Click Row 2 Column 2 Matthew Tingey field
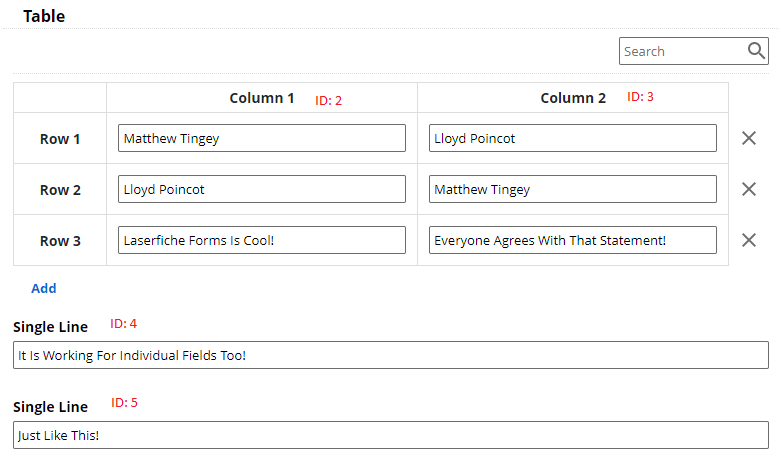 pos(573,189)
